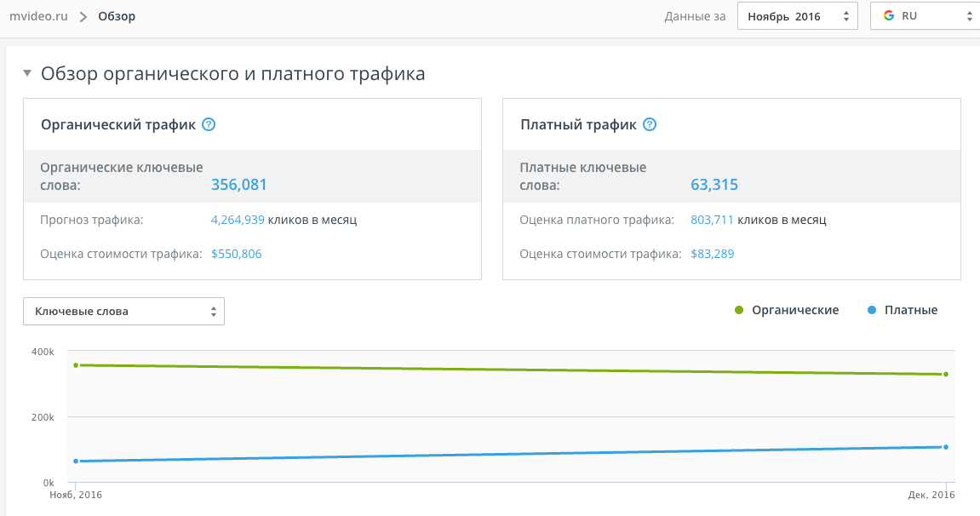Click paid traffic cost $83,289
The image size is (980, 516).
(713, 254)
